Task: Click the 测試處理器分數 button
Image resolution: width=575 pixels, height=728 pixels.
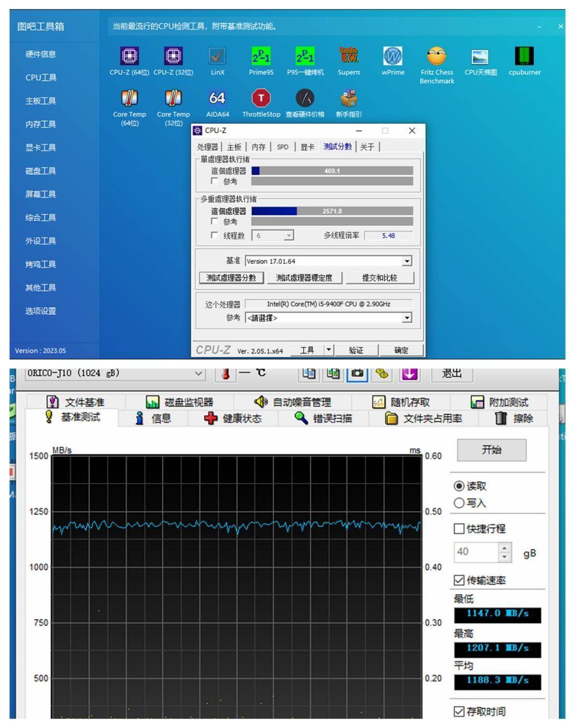Action: point(231,278)
